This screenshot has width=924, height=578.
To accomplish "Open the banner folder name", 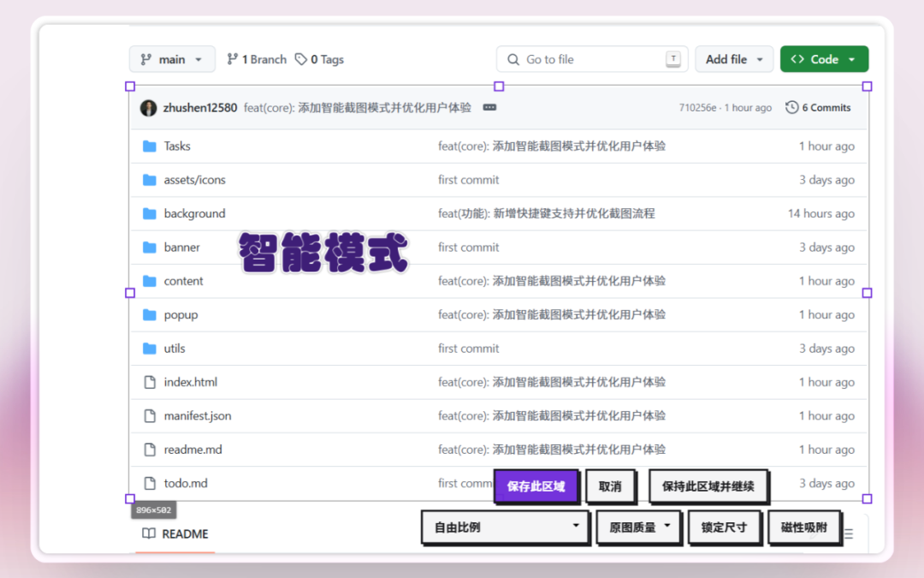I will coord(182,247).
